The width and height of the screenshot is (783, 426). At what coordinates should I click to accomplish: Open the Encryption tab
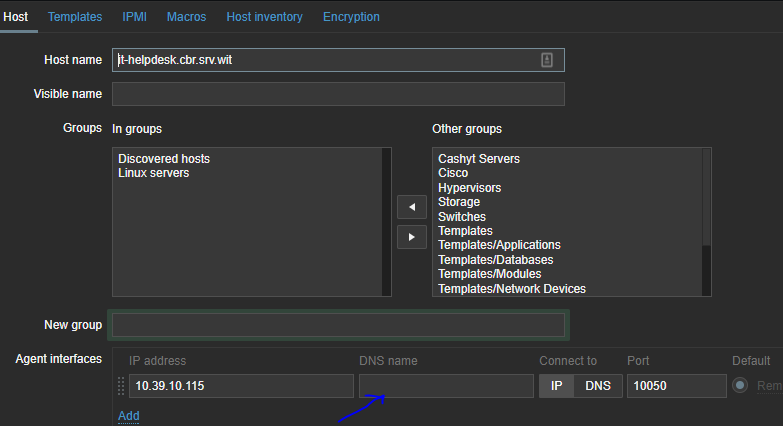click(x=351, y=16)
